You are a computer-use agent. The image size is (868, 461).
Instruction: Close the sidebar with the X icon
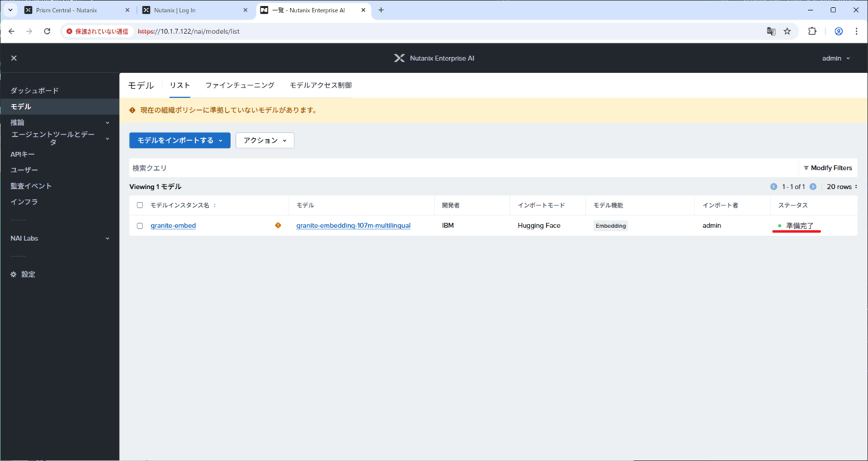tap(14, 58)
